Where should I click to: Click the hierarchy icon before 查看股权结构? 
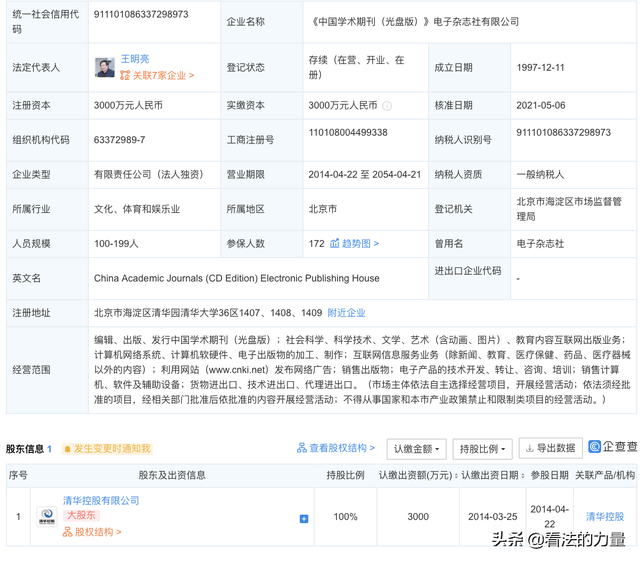pos(302,448)
